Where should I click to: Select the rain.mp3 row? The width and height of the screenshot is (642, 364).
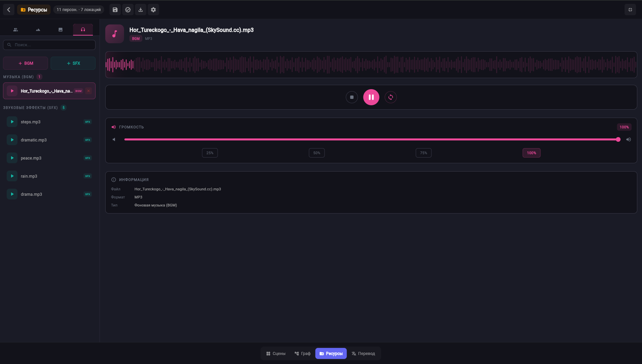click(49, 176)
